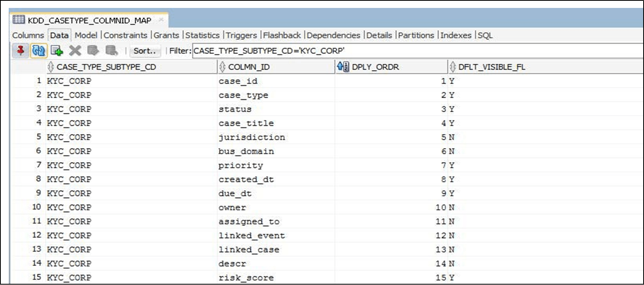Open the Triggers tab

click(241, 35)
